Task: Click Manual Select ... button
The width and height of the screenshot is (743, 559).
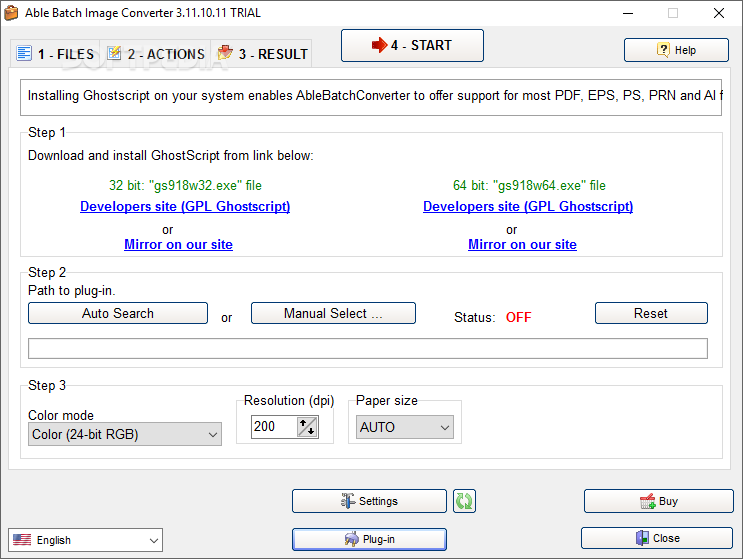Action: click(x=333, y=313)
